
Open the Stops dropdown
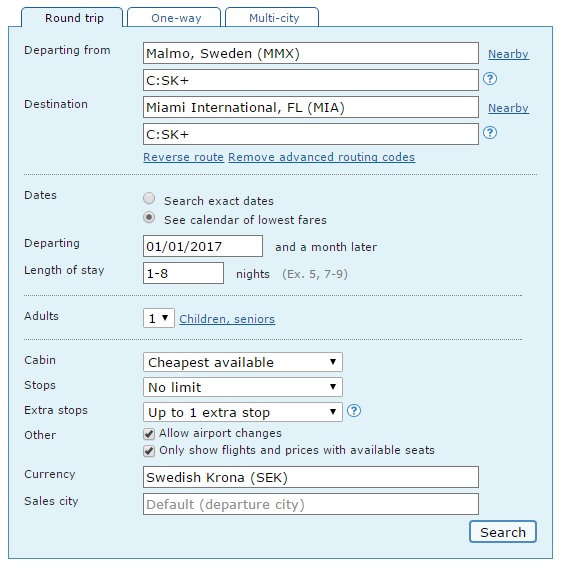[x=242, y=387]
